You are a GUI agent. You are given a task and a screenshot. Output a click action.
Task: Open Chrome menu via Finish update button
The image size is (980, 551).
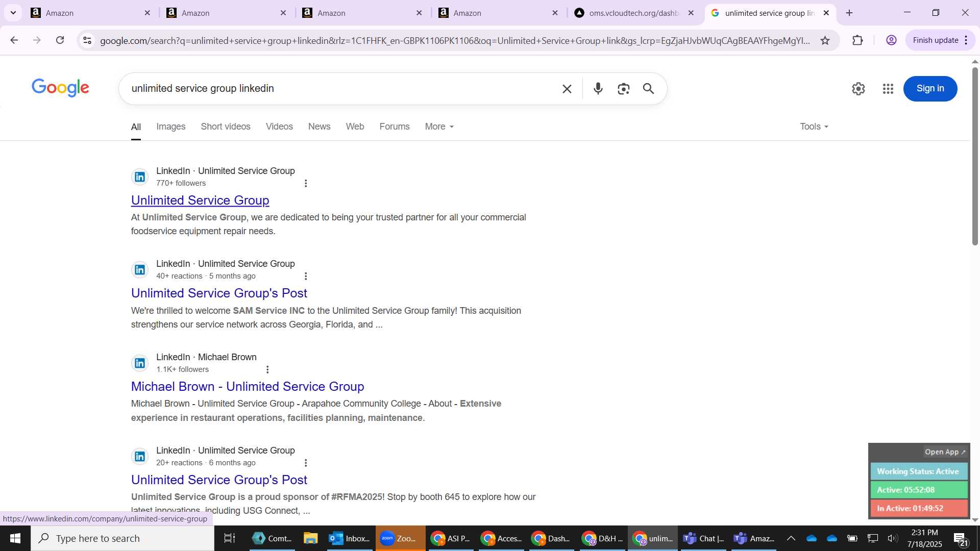(x=940, y=40)
